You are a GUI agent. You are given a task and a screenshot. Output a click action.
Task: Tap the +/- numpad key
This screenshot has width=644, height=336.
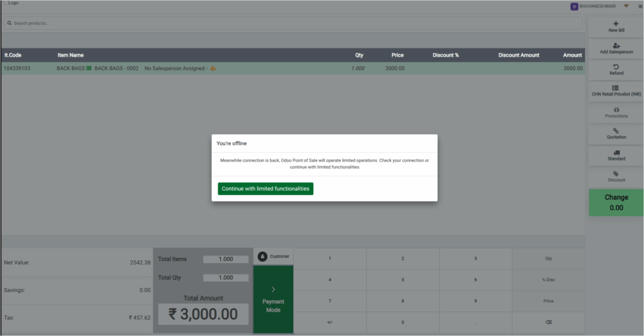(x=330, y=322)
